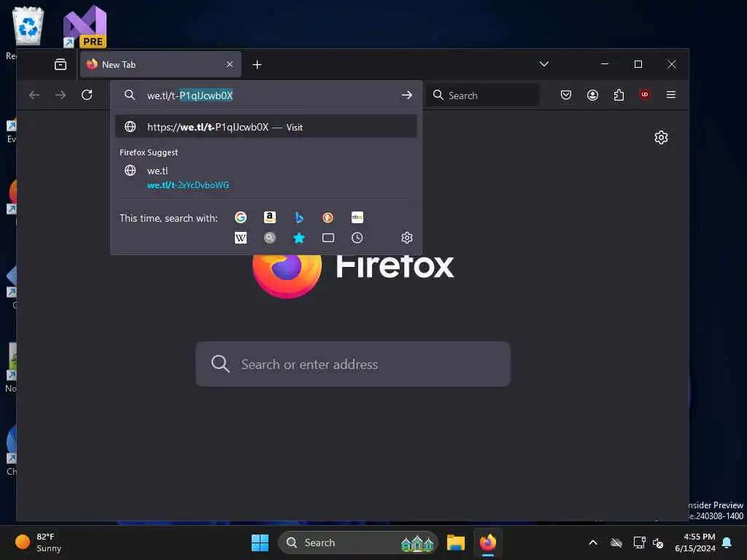The width and height of the screenshot is (747, 560).
Task: Click the network display tray icon
Action: coord(639,542)
